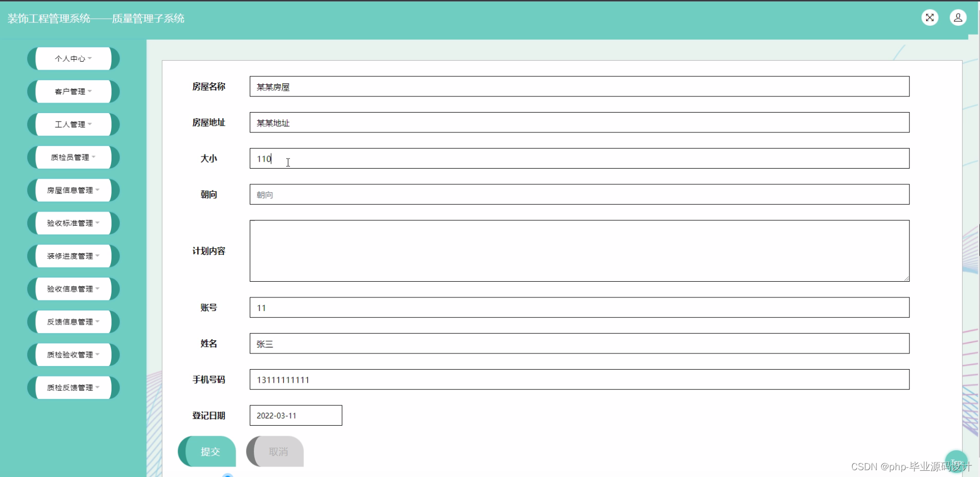The image size is (980, 477).
Task: Expand the 质检员管理 sidebar menu
Action: (73, 157)
